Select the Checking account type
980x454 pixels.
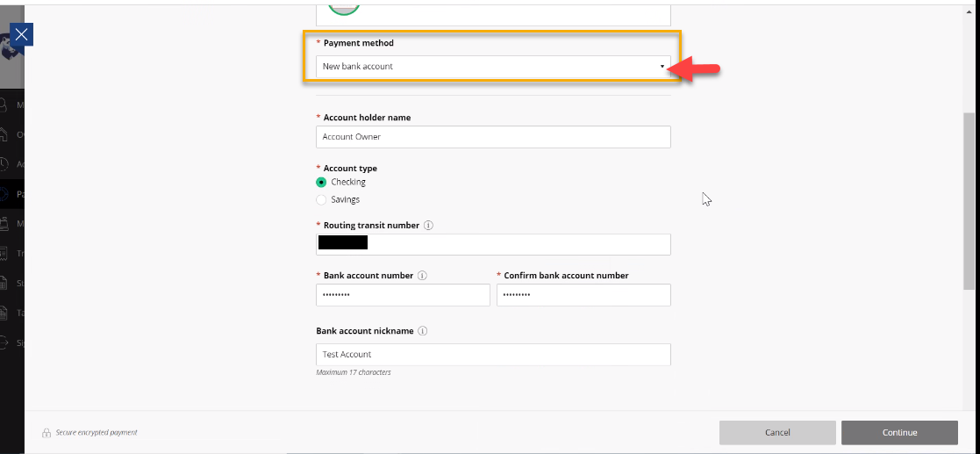coord(321,183)
